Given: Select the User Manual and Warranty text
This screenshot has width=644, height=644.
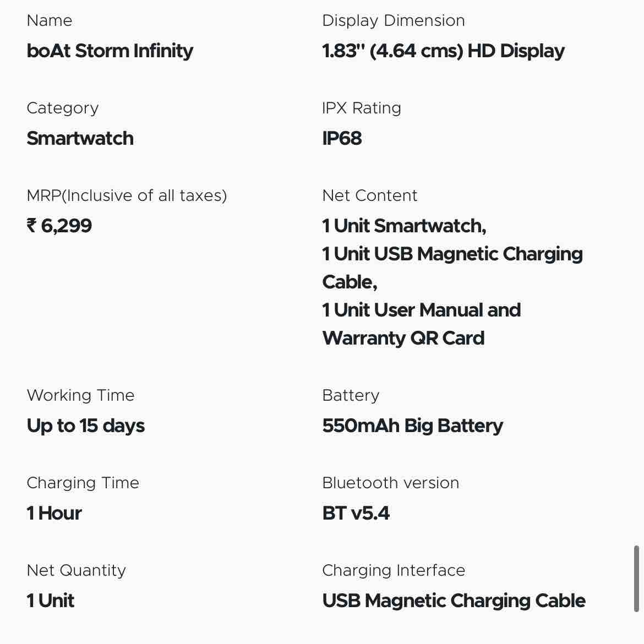Looking at the screenshot, I should (x=421, y=324).
